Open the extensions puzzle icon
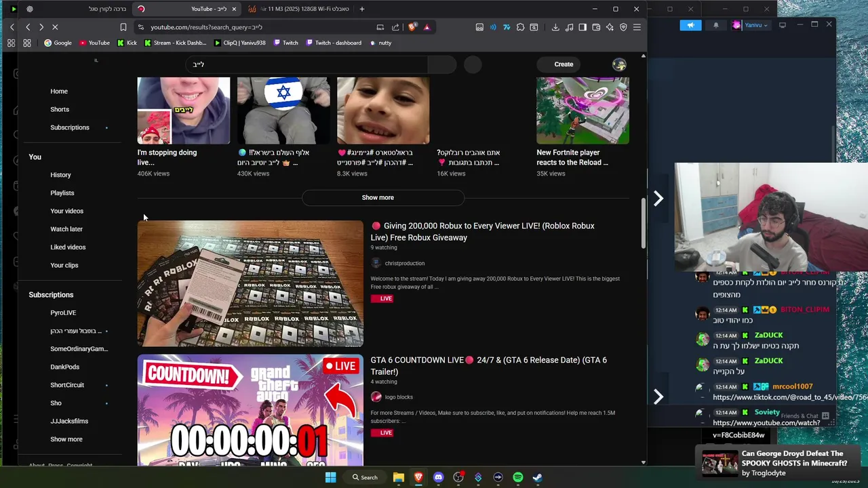This screenshot has height=488, width=868. (x=520, y=27)
